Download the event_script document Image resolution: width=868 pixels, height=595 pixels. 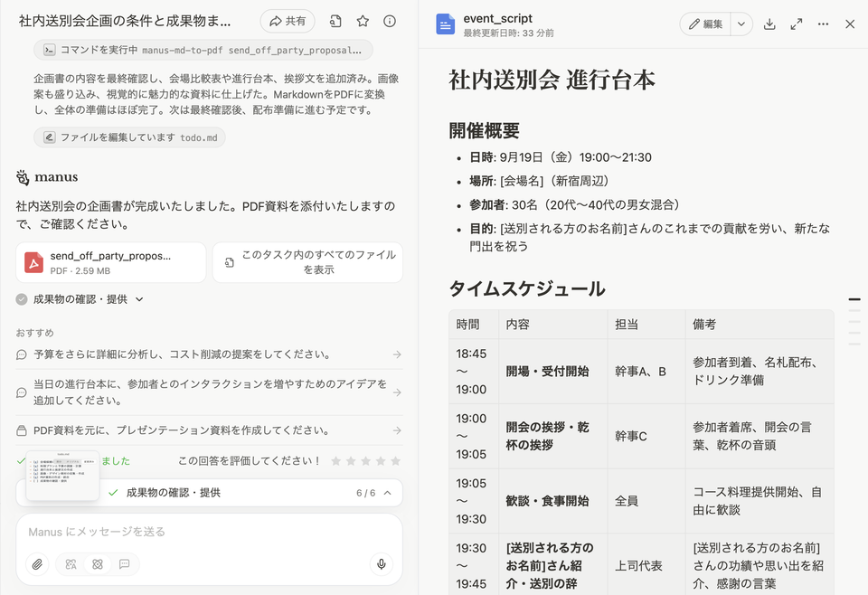click(x=769, y=24)
